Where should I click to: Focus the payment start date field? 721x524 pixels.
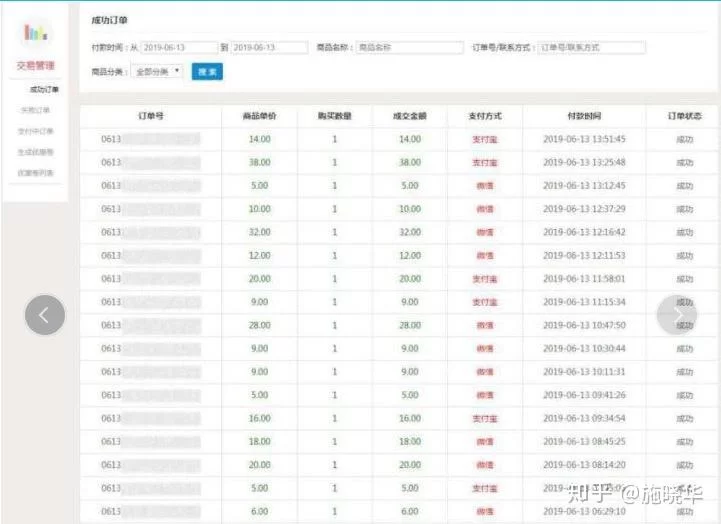179,47
